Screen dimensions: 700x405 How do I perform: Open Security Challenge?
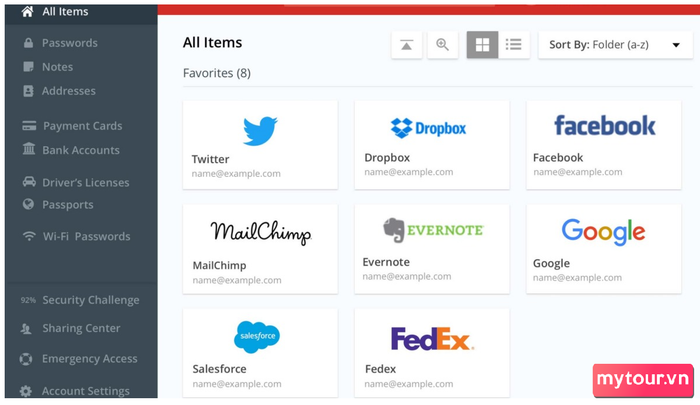coord(81,300)
